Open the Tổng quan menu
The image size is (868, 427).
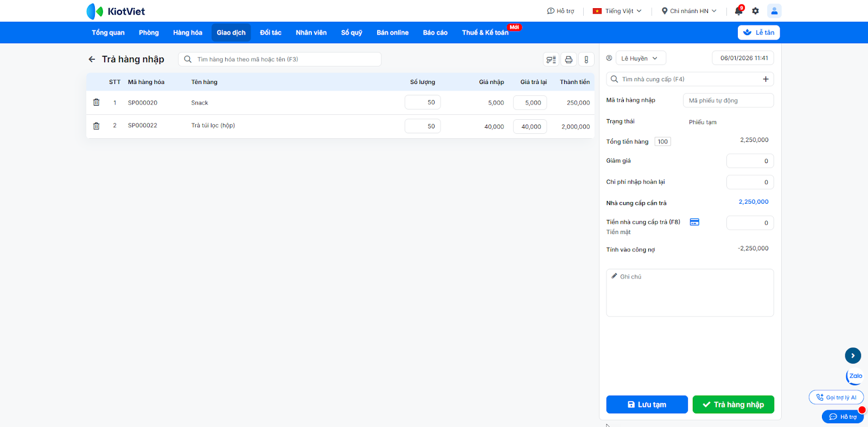(x=108, y=33)
